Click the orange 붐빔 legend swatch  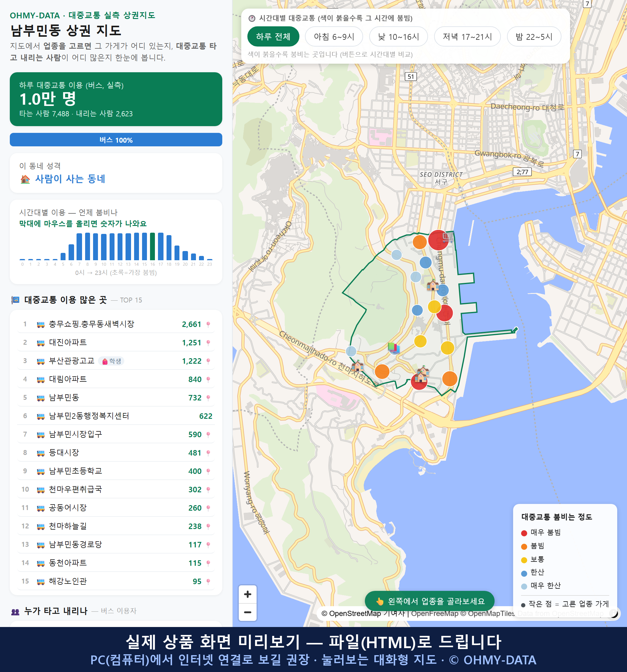coord(524,546)
